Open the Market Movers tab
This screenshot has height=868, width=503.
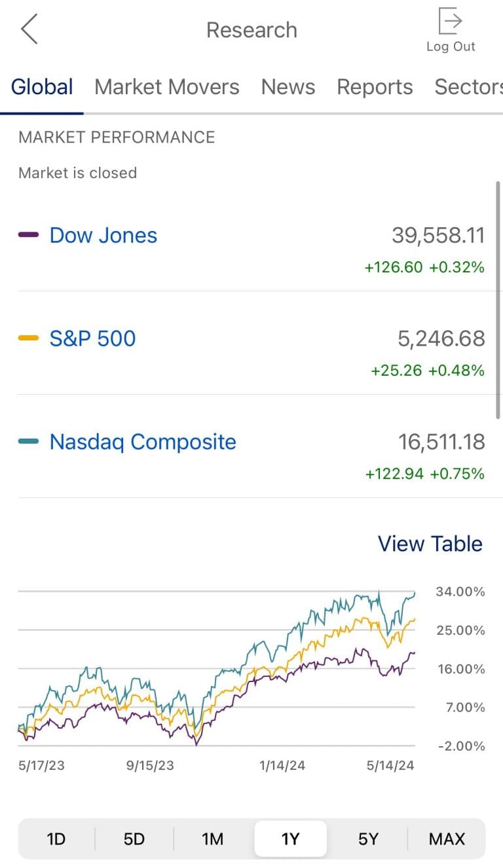(166, 87)
